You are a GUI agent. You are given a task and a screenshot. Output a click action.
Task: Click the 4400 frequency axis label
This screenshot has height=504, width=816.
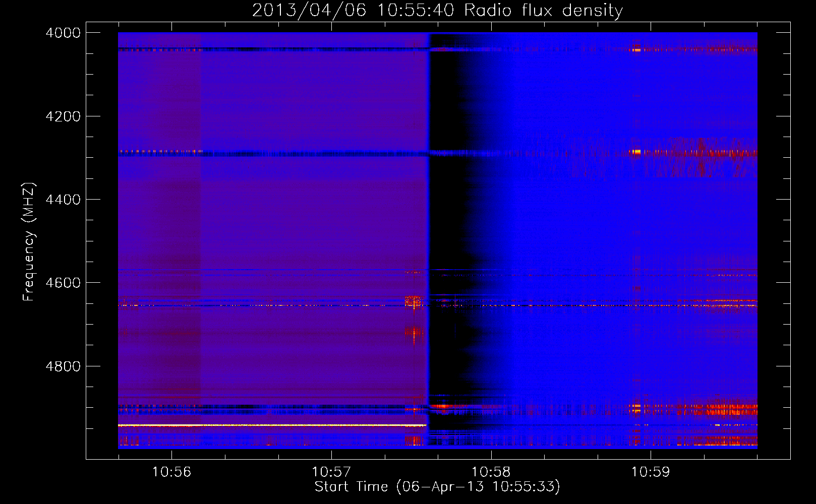[x=63, y=200]
